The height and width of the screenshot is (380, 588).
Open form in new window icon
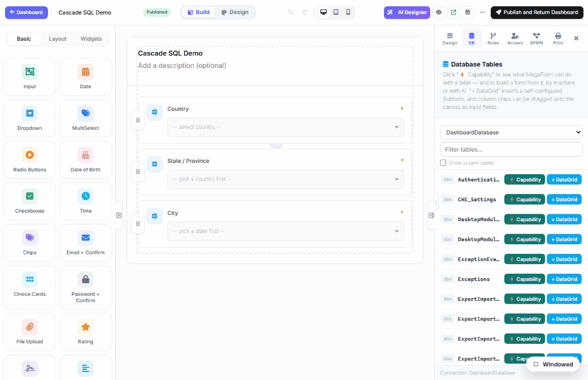click(453, 12)
